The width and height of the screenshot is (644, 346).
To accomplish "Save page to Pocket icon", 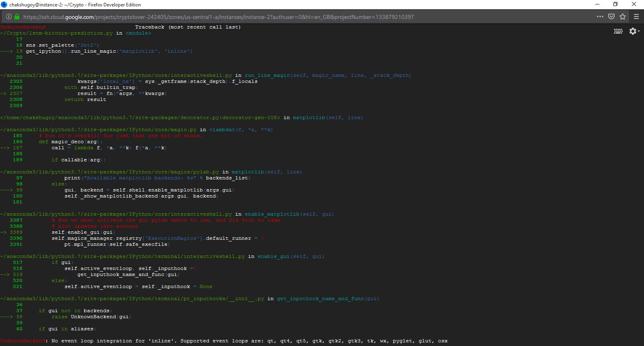I will click(x=611, y=16).
